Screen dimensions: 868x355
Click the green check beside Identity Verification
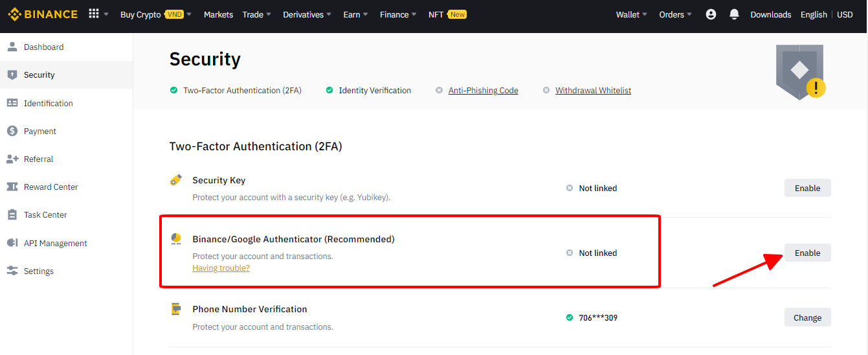coord(329,90)
